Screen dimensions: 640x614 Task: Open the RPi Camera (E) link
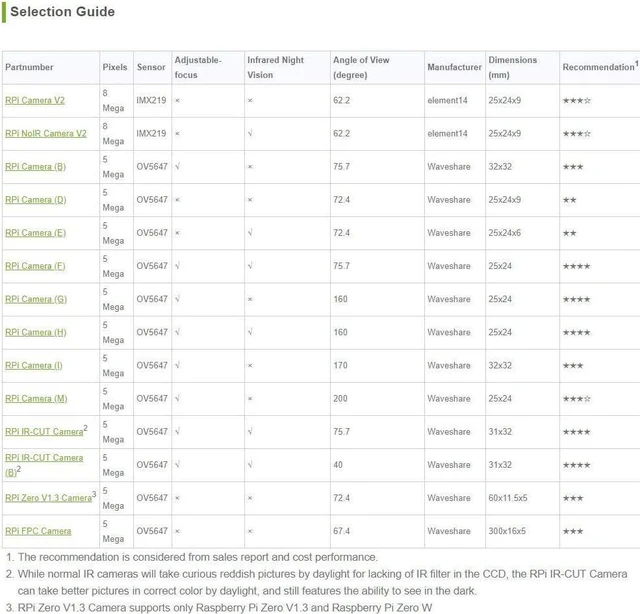point(36,233)
